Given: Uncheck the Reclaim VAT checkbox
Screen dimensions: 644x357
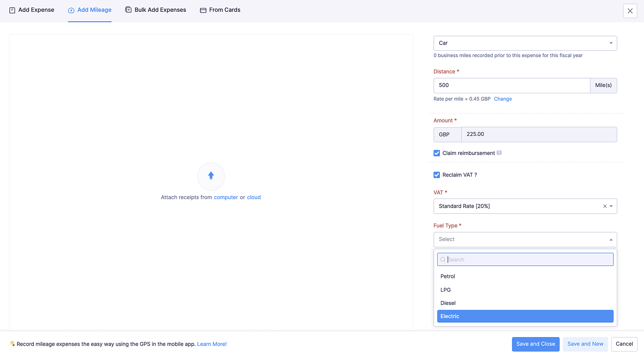Looking at the screenshot, I should tap(437, 175).
